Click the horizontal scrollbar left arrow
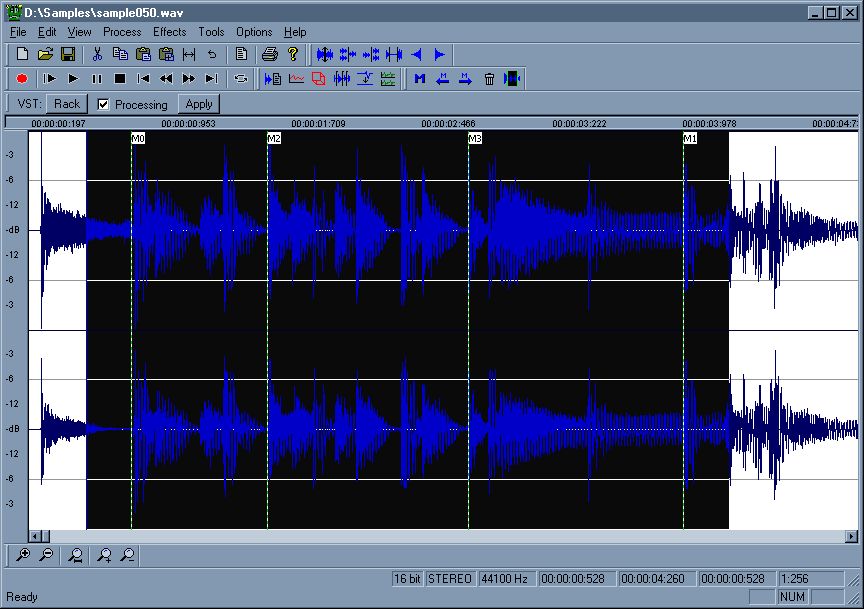 (x=34, y=536)
